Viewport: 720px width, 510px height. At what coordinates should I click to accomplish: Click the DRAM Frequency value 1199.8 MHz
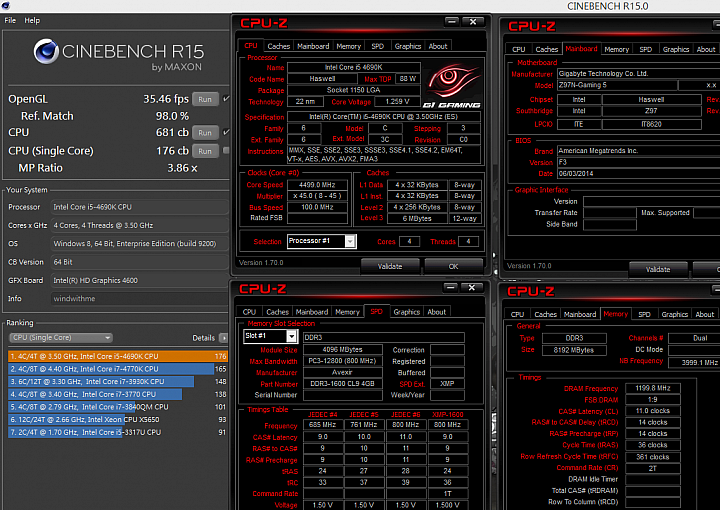pyautogui.click(x=652, y=388)
